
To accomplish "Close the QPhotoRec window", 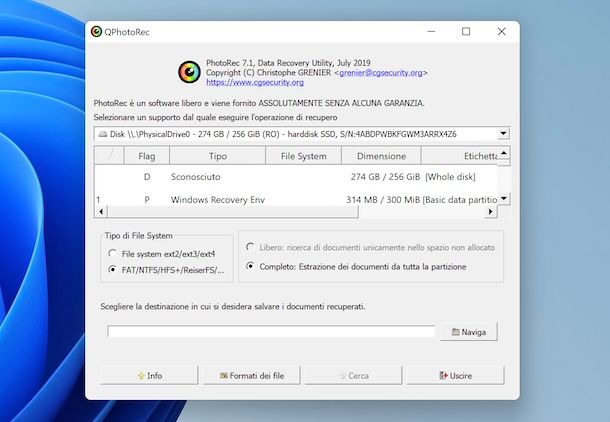I will [501, 32].
